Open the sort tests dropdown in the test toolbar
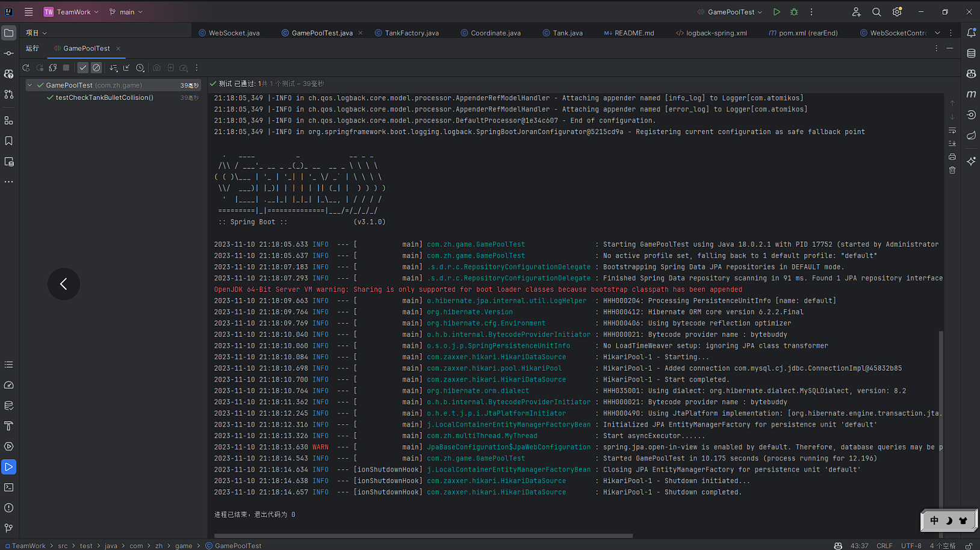The width and height of the screenshot is (980, 550). pyautogui.click(x=113, y=68)
